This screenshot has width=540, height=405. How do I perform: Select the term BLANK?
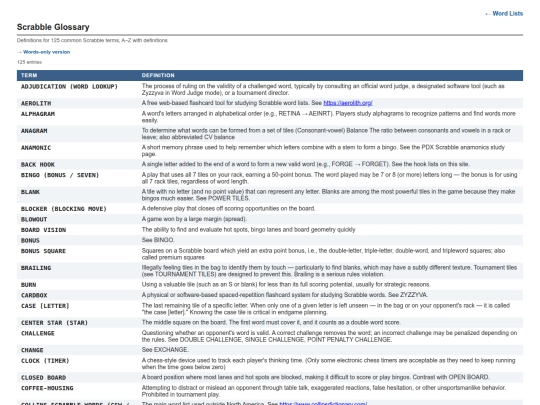point(30,192)
